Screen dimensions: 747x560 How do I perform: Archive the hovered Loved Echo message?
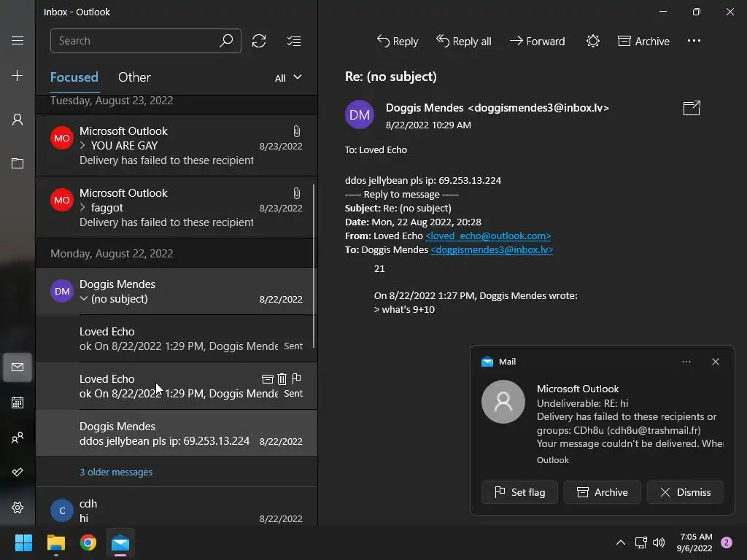pos(268,378)
